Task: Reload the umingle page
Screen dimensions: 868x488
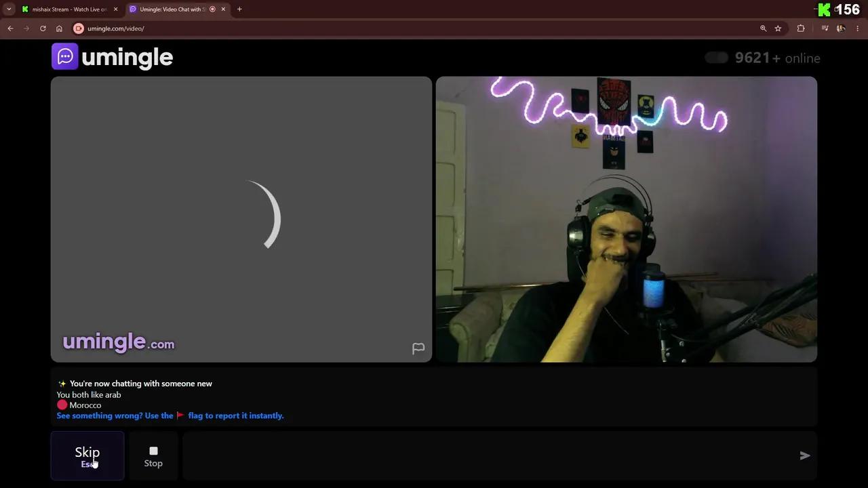Action: click(x=43, y=28)
